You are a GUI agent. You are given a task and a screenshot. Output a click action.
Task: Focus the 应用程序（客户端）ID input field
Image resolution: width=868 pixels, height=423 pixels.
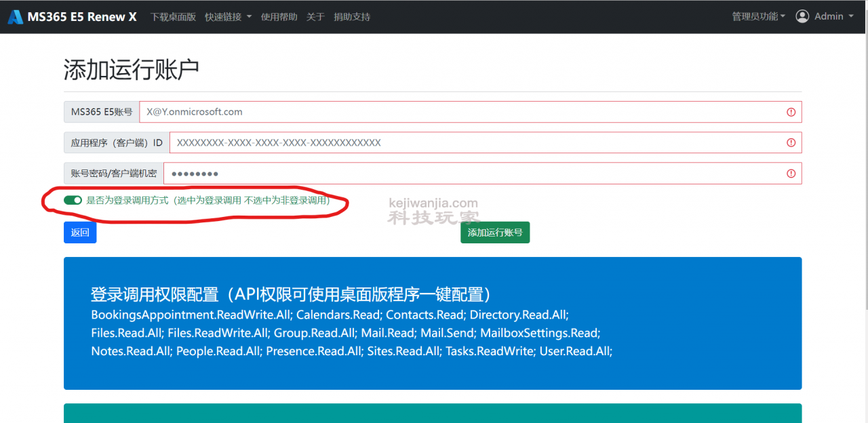tap(486, 142)
